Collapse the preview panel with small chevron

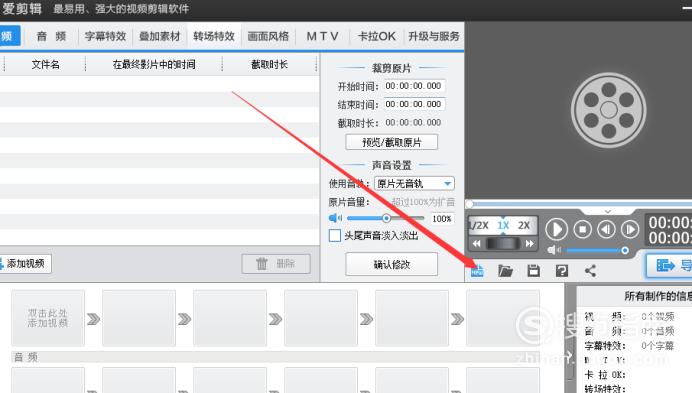(x=608, y=212)
